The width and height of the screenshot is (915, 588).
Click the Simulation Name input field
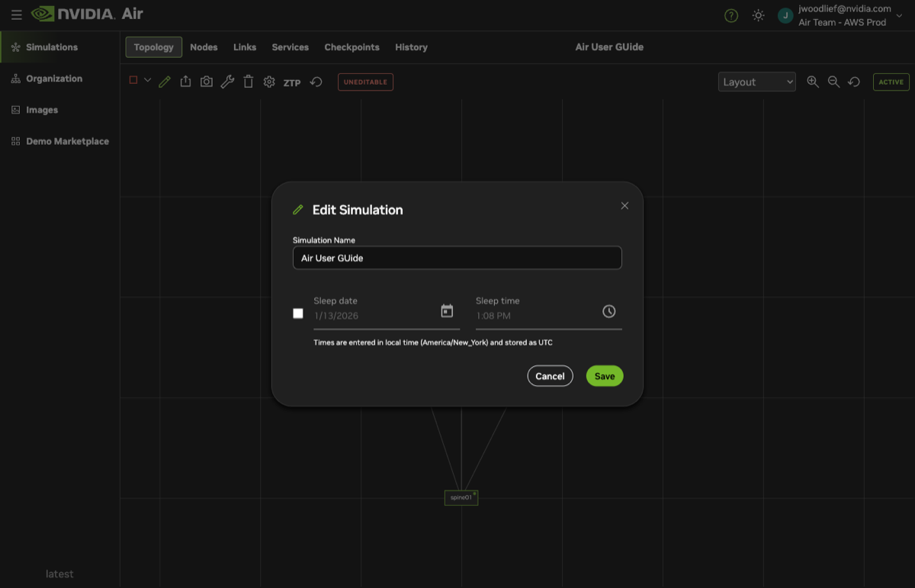[x=457, y=258]
